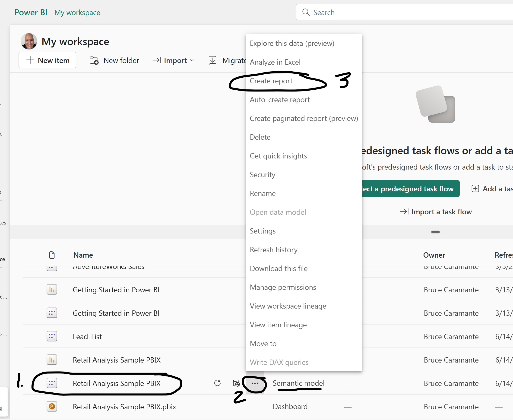Screen dimensions: 513x420
Task: Click the Migrate download icon
Action: click(x=213, y=60)
